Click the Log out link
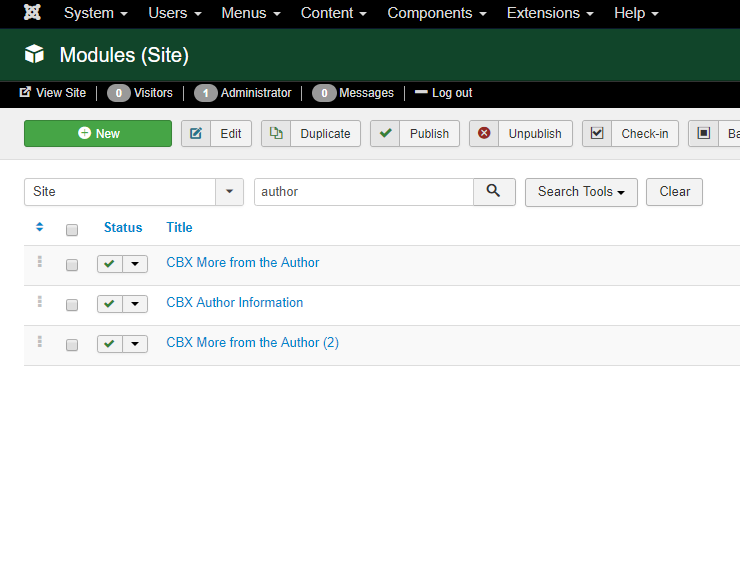The height and width of the screenshot is (565, 740). tap(452, 93)
